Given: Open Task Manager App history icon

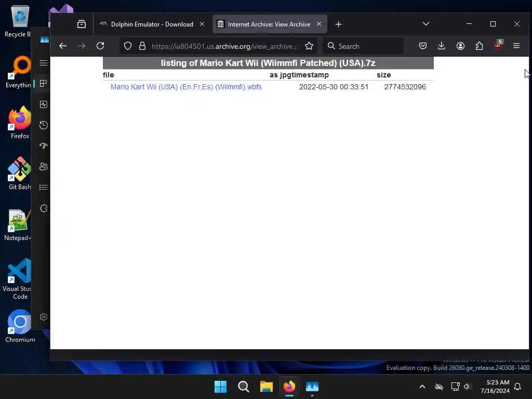Looking at the screenshot, I should (44, 125).
